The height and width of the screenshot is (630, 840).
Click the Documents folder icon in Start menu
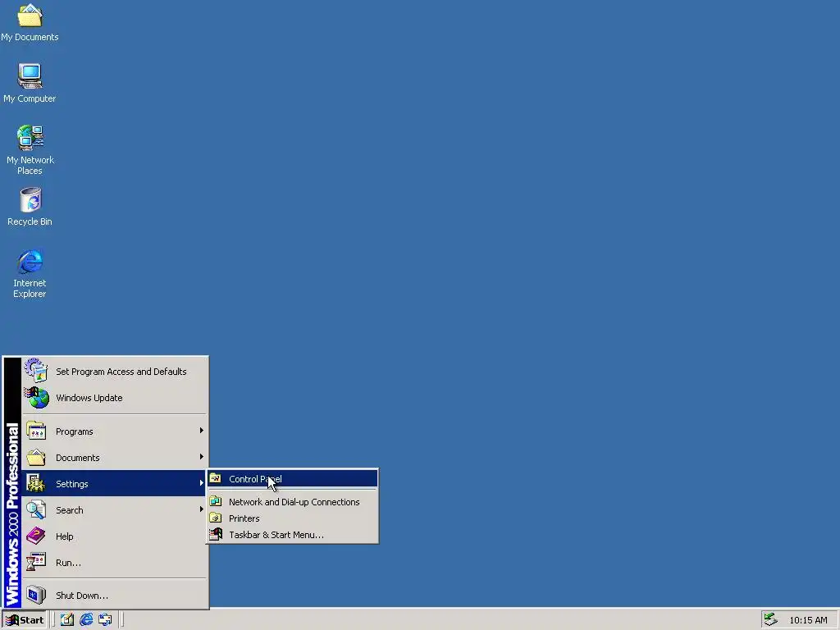(36, 458)
